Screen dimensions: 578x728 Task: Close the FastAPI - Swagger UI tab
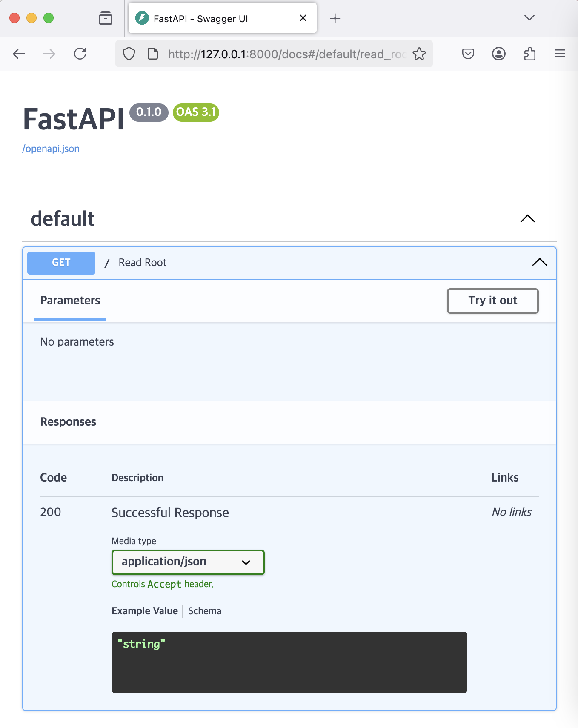pos(303,18)
